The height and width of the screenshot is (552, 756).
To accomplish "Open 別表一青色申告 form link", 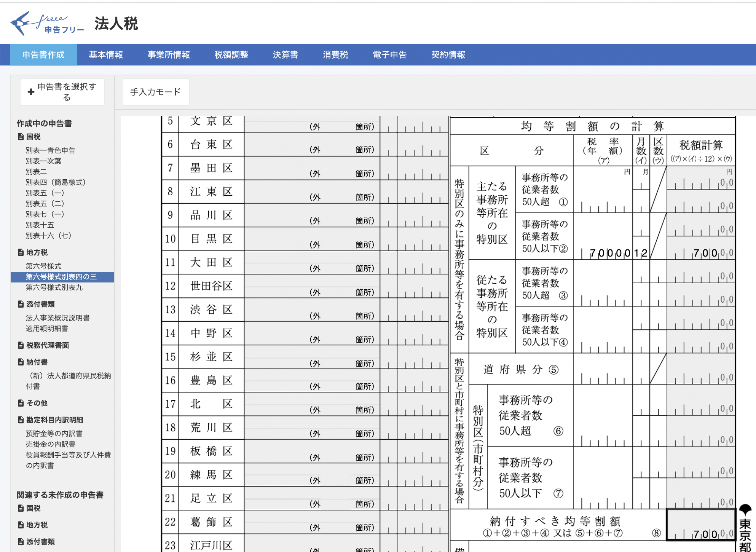I will click(x=50, y=150).
